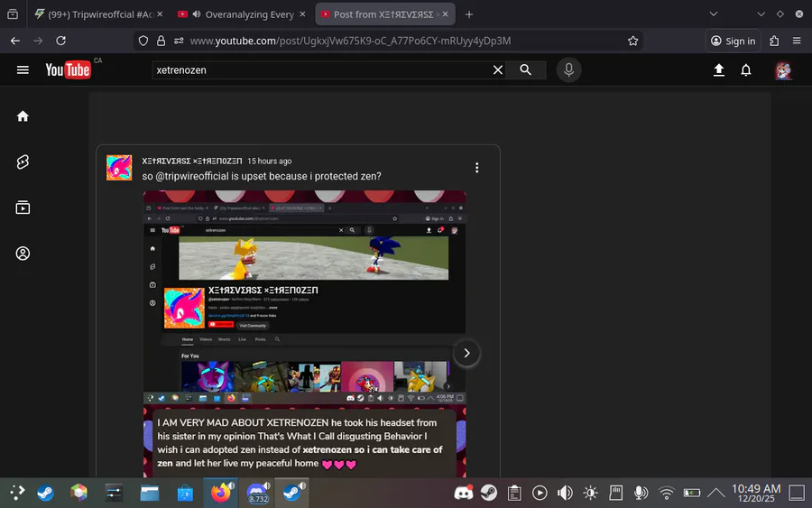
Task: Go forward one page in the browser
Action: 38,41
